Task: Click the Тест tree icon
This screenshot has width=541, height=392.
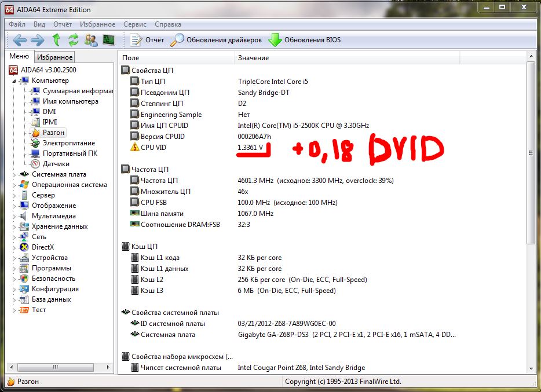Action: click(24, 310)
